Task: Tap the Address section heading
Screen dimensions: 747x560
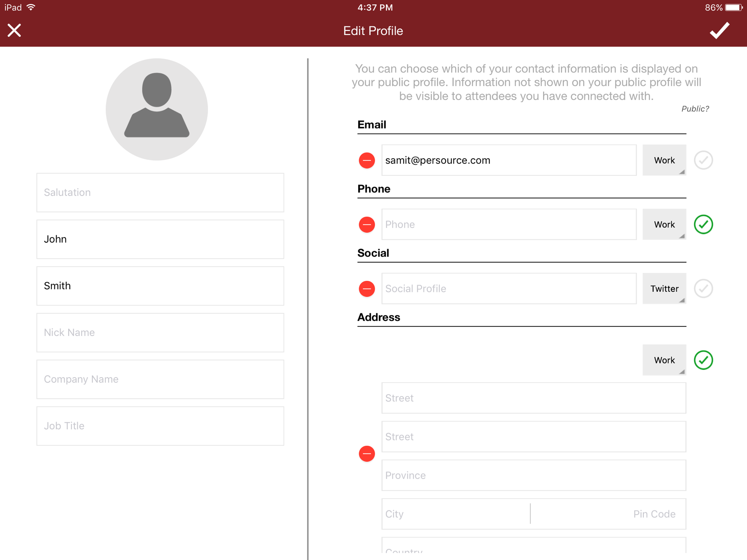Action: (379, 317)
